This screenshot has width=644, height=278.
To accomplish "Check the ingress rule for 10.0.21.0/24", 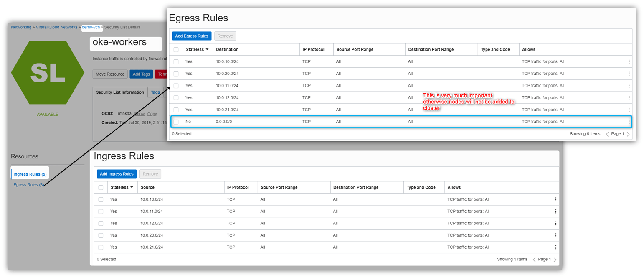I will (101, 247).
